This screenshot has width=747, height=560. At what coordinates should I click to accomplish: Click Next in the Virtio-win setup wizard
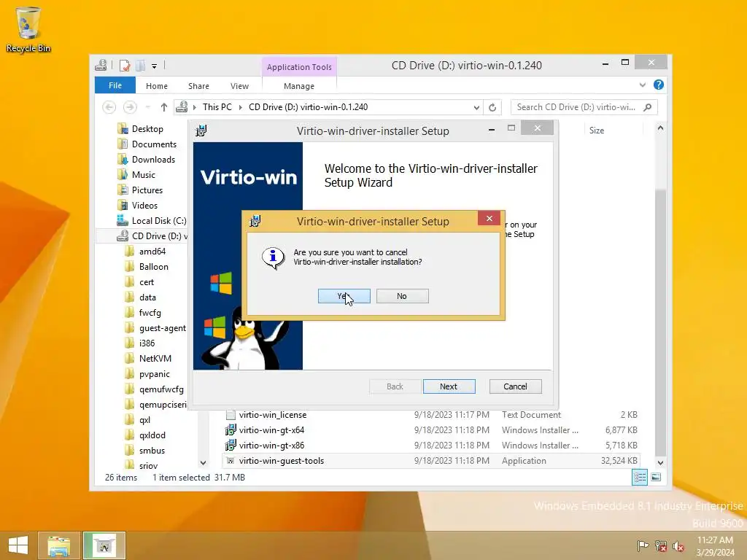(x=449, y=386)
